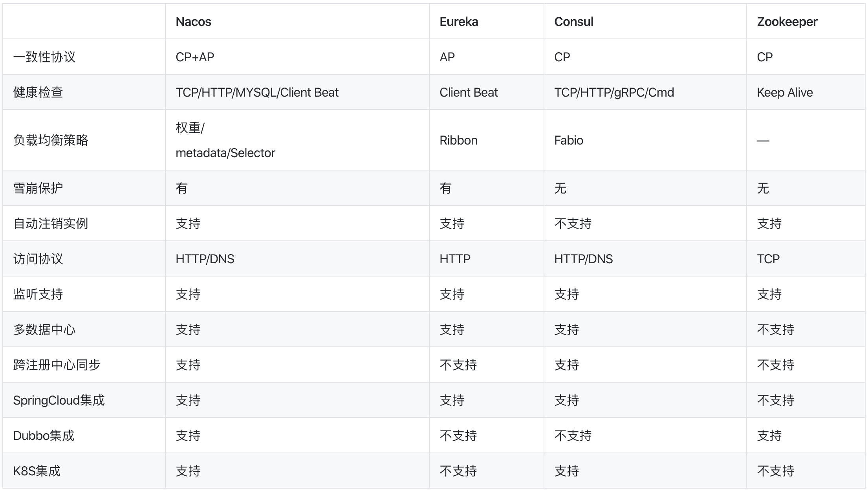
Task: Click the Consul column header
Action: click(x=573, y=22)
